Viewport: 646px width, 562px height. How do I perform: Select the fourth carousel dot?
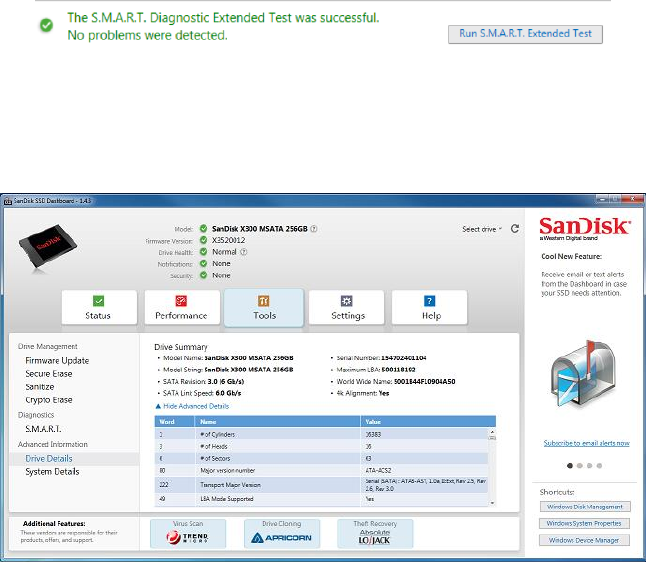point(599,466)
